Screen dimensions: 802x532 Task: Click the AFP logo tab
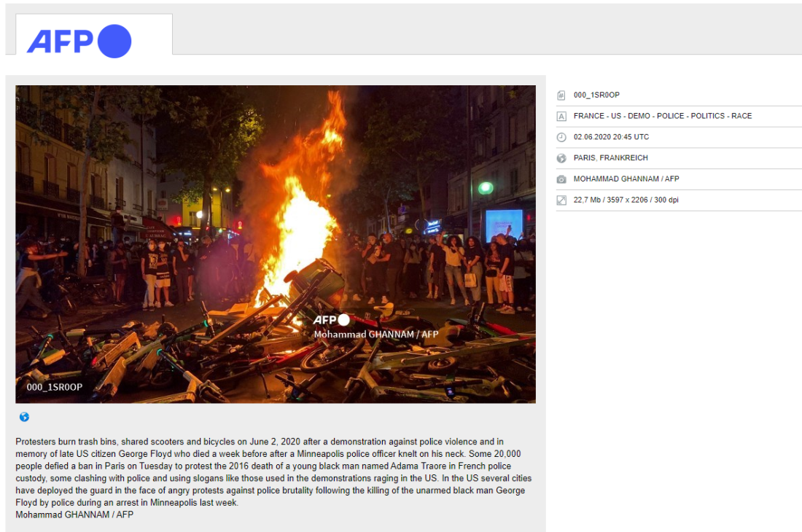(x=94, y=34)
